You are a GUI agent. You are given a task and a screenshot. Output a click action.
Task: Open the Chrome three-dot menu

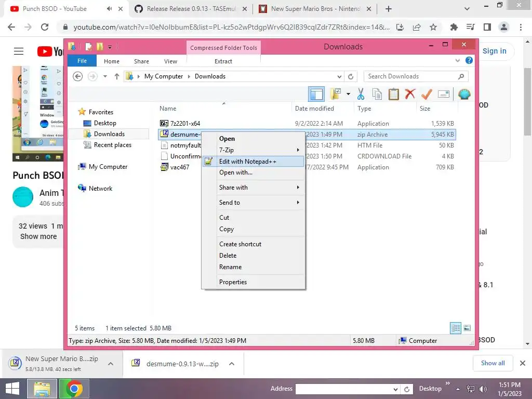point(521,27)
